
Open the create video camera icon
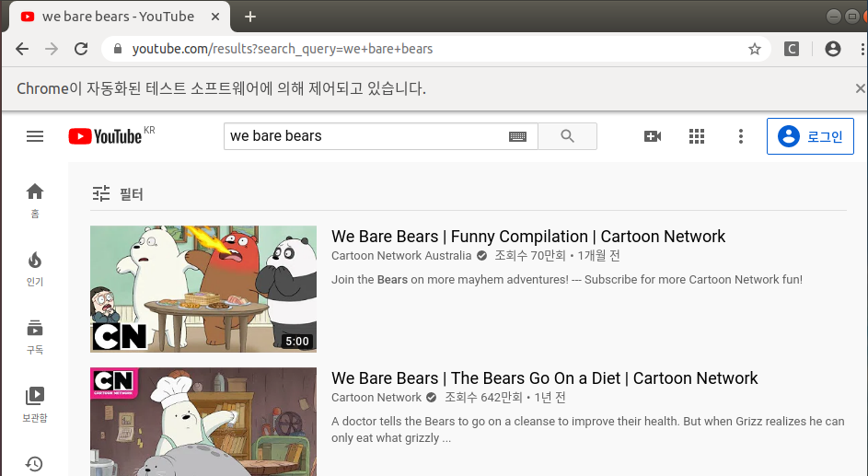pyautogui.click(x=653, y=136)
